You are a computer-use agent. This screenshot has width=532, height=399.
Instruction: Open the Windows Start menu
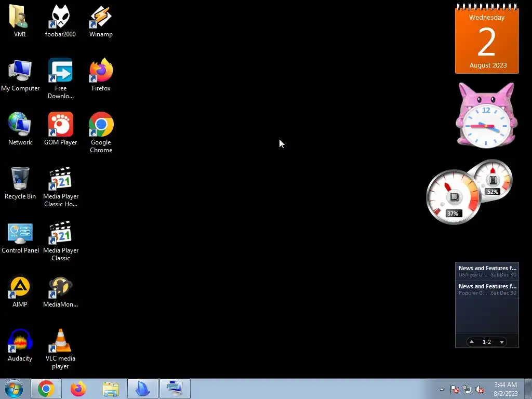(x=14, y=389)
